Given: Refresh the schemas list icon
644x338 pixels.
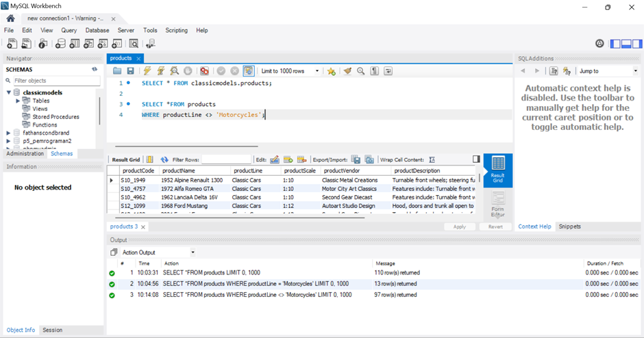Looking at the screenshot, I should [x=95, y=69].
